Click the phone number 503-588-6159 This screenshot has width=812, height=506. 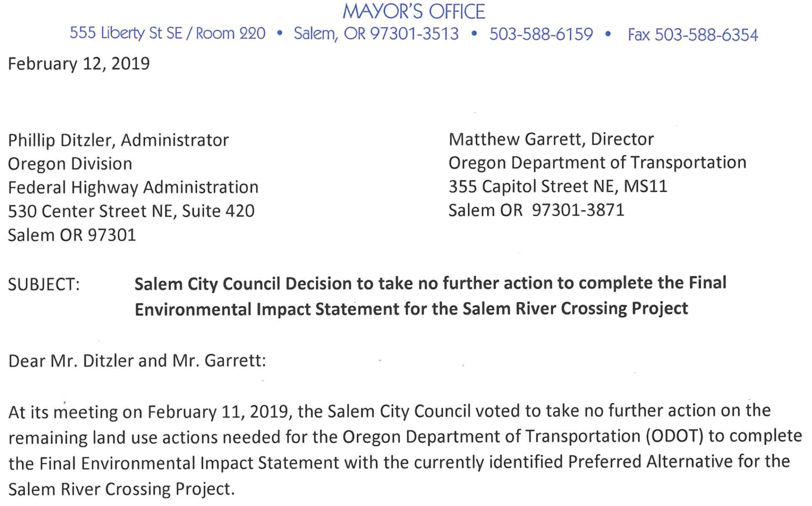pos(541,35)
